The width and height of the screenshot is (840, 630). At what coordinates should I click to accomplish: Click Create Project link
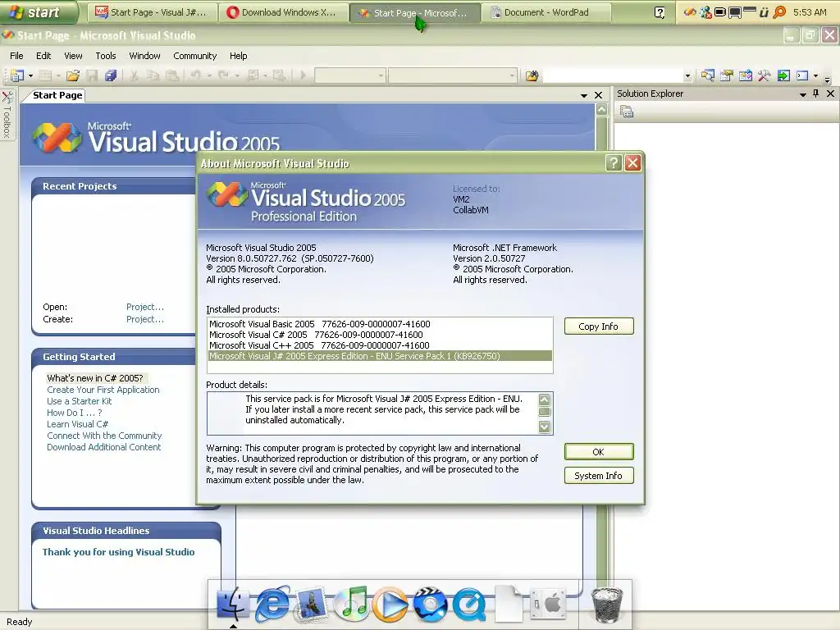click(144, 319)
